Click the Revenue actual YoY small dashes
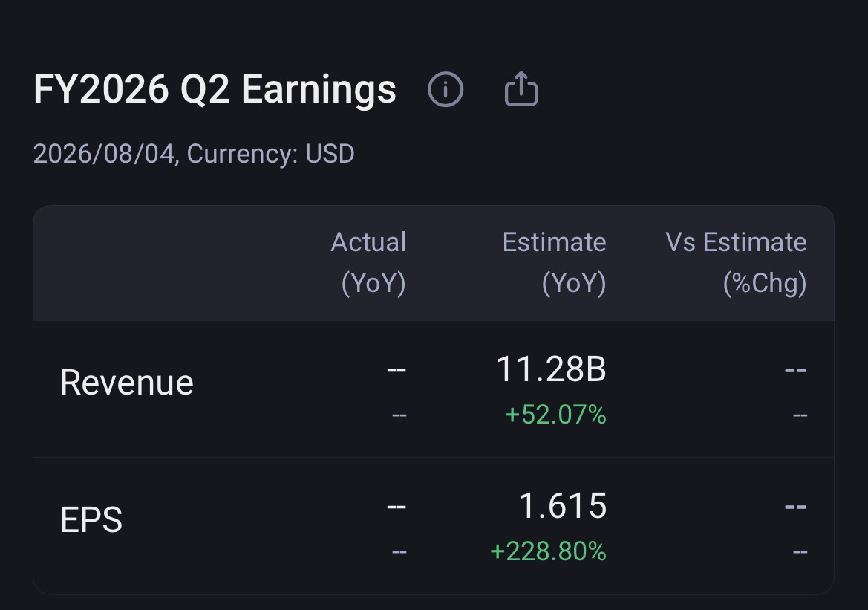Screen dimensions: 868x610 [x=399, y=415]
